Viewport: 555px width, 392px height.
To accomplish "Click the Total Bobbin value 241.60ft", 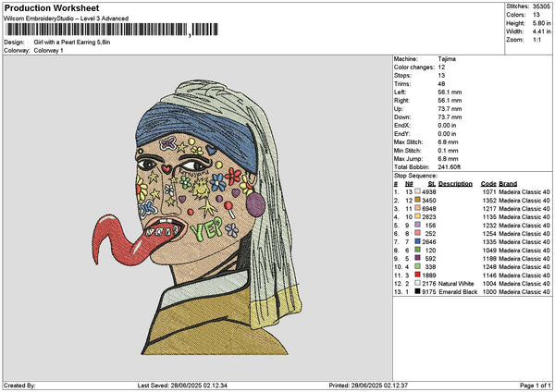I will pyautogui.click(x=450, y=167).
